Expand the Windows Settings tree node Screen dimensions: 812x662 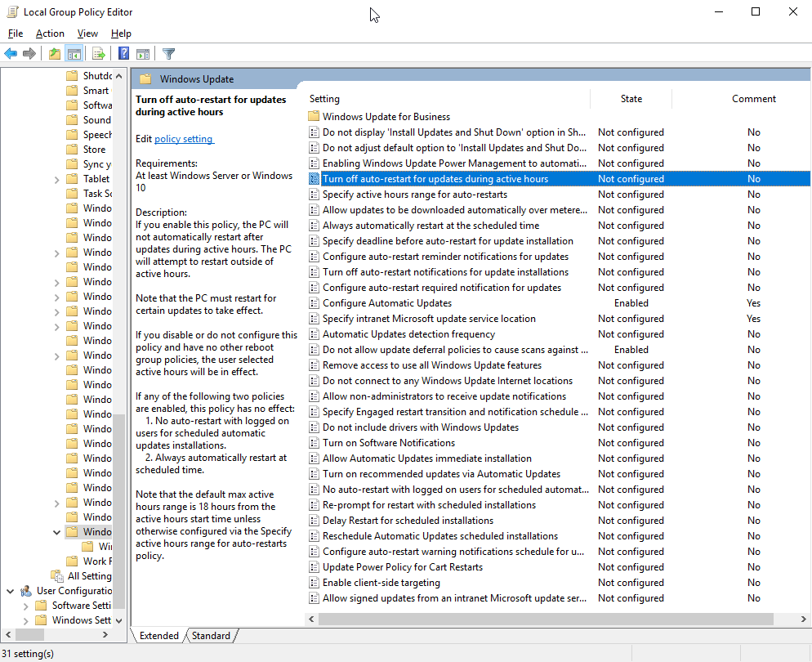click(26, 620)
